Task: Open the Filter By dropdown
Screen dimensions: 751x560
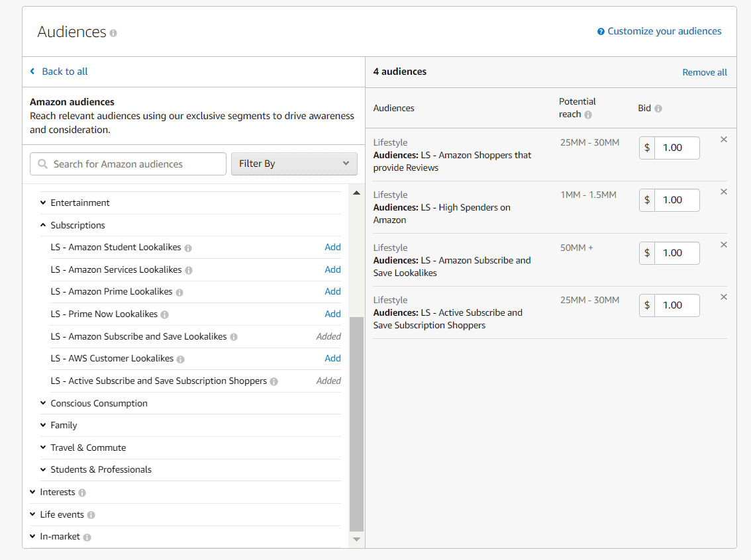Action: [294, 163]
